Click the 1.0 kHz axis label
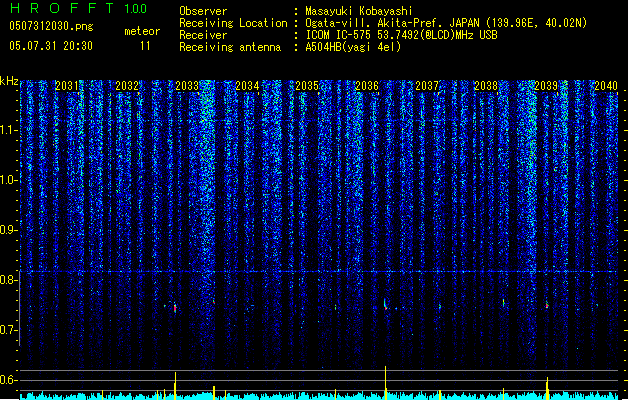 (x=8, y=180)
